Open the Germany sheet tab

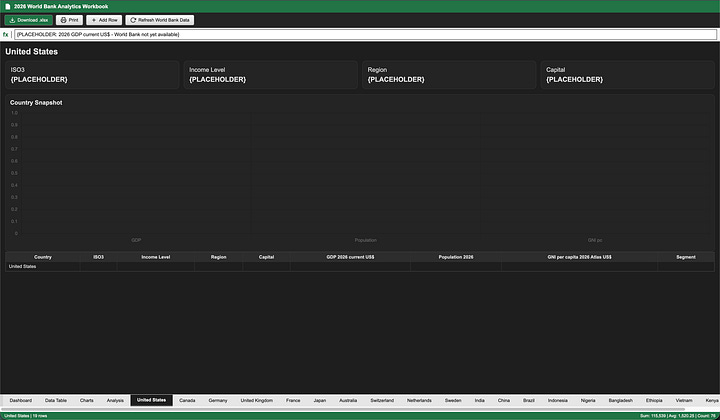[218, 400]
